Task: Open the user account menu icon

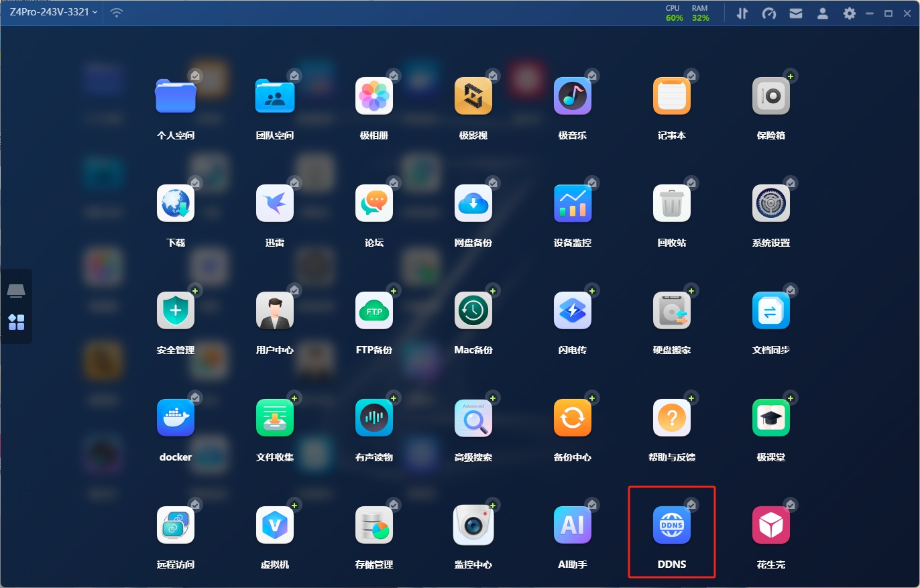Action: [823, 13]
